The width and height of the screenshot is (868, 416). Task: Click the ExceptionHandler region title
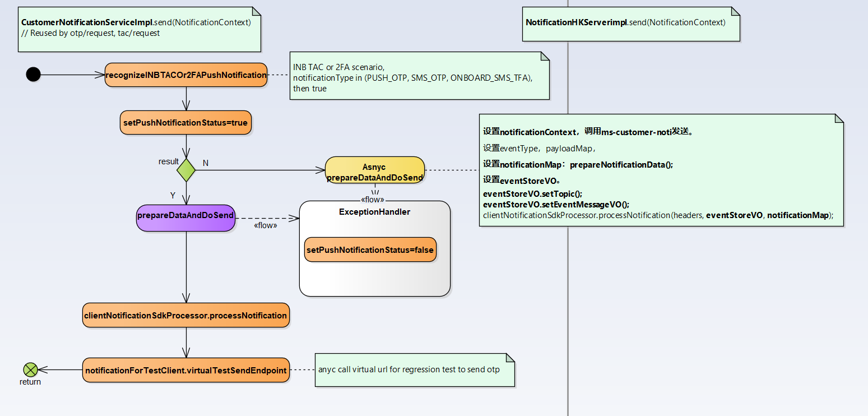pos(374,212)
